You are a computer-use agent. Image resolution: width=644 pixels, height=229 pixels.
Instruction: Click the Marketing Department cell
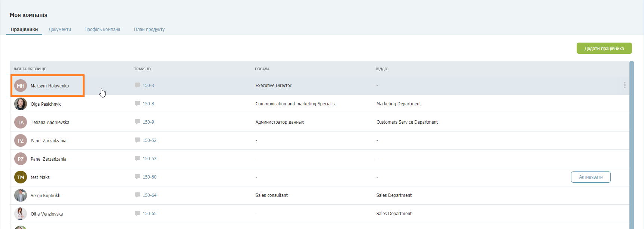[x=399, y=104]
